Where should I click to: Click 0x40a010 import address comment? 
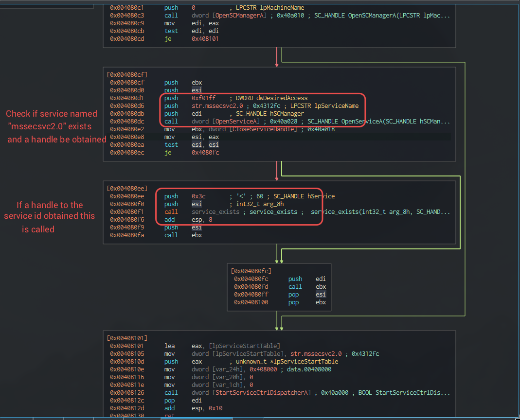coord(290,15)
